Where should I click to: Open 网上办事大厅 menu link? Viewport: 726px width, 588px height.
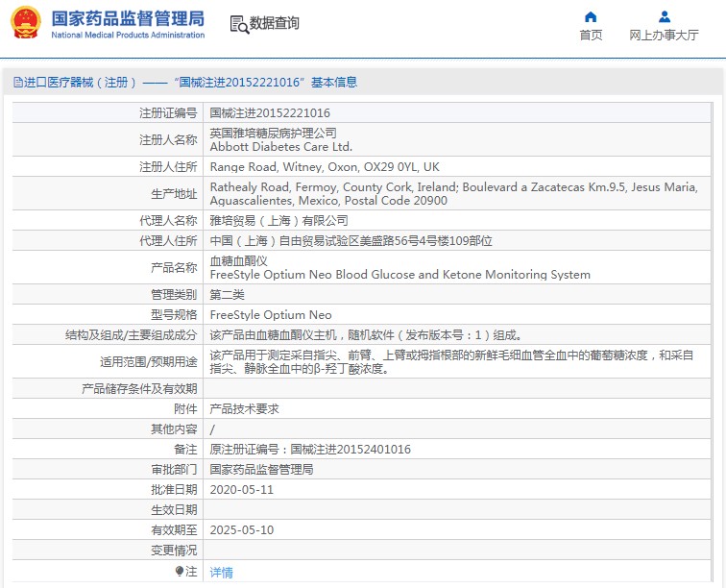[x=664, y=36]
